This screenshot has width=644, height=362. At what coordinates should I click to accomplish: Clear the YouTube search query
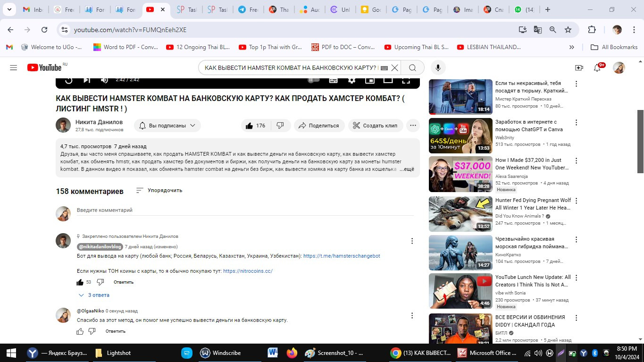tap(395, 67)
